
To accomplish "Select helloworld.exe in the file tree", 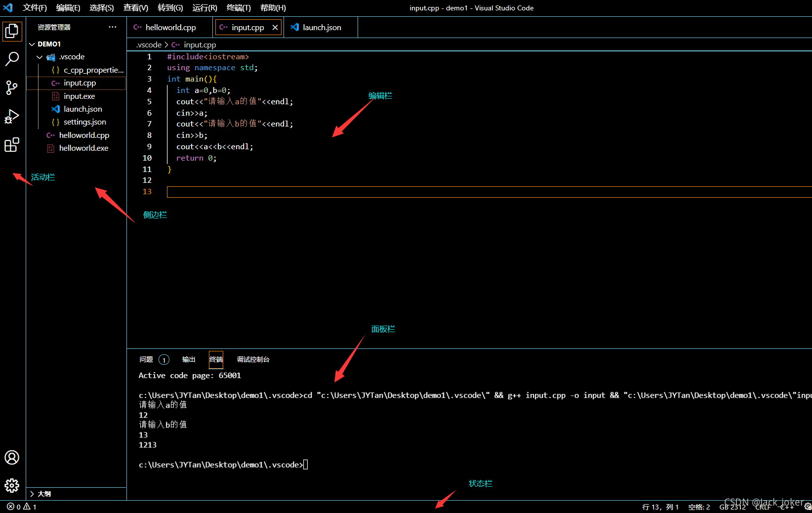I will click(x=77, y=148).
